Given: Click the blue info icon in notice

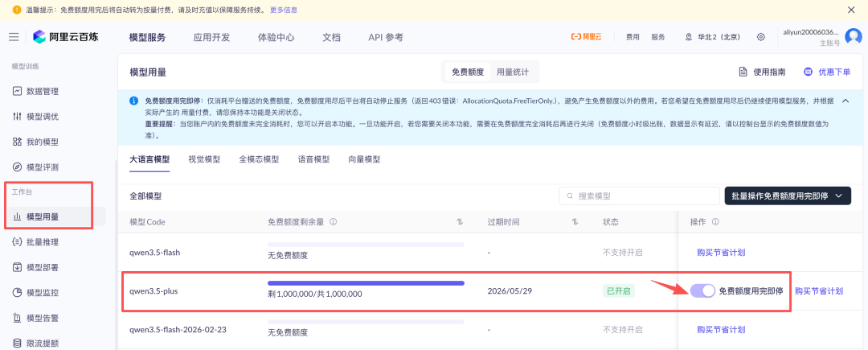Looking at the screenshot, I should pos(133,101).
